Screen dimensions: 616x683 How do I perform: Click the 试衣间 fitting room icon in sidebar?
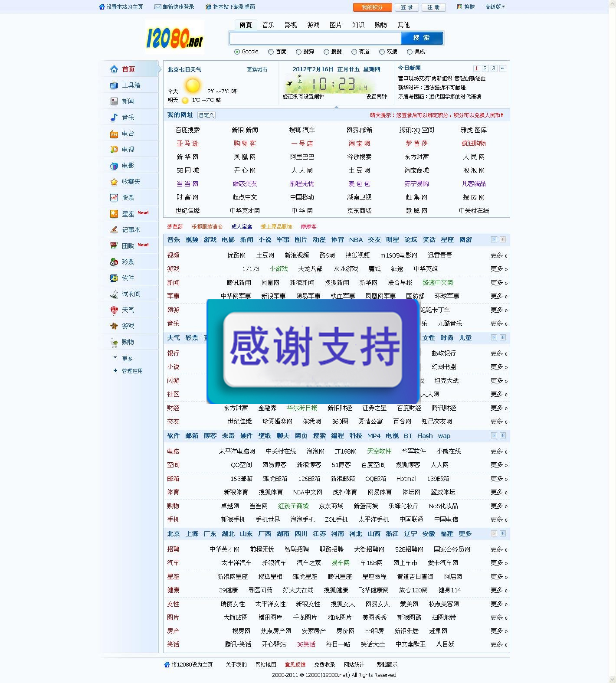(x=114, y=294)
